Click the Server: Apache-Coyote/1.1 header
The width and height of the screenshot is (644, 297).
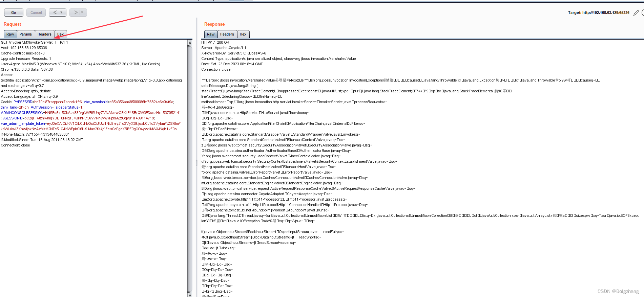pyautogui.click(x=224, y=48)
